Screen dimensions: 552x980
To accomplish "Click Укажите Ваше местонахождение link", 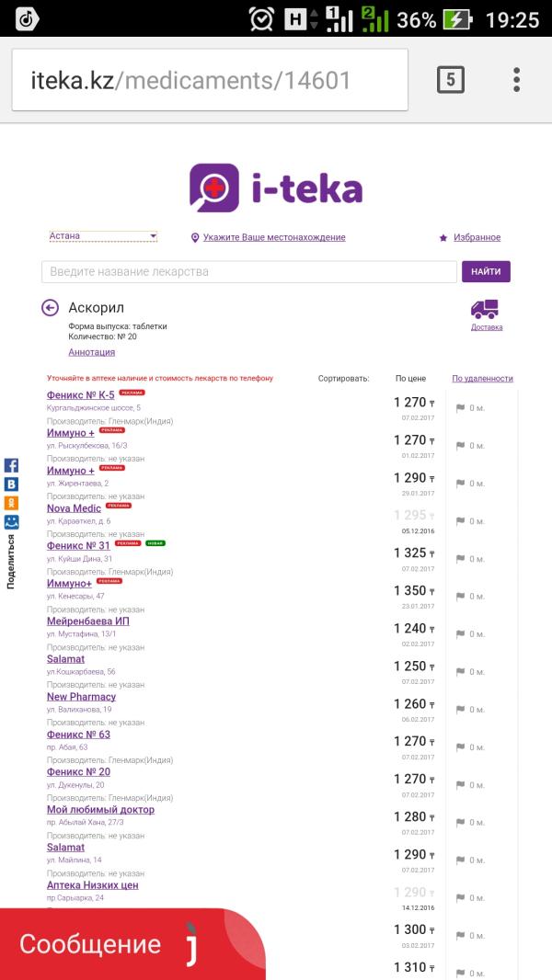I will click(x=274, y=237).
